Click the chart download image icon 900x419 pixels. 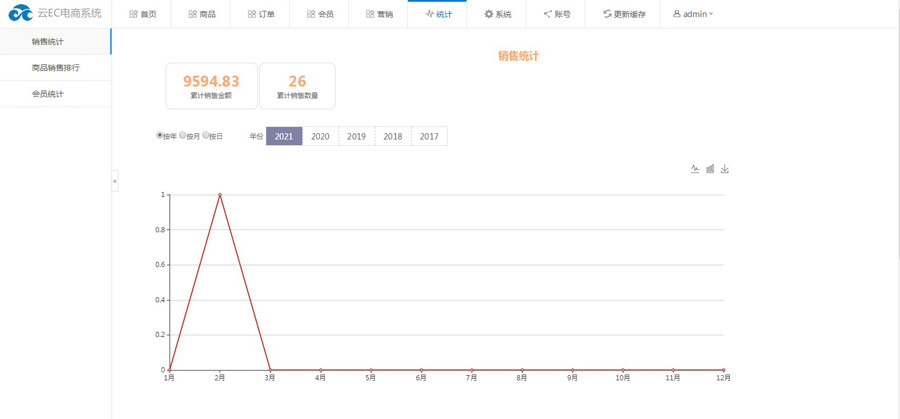click(x=725, y=169)
